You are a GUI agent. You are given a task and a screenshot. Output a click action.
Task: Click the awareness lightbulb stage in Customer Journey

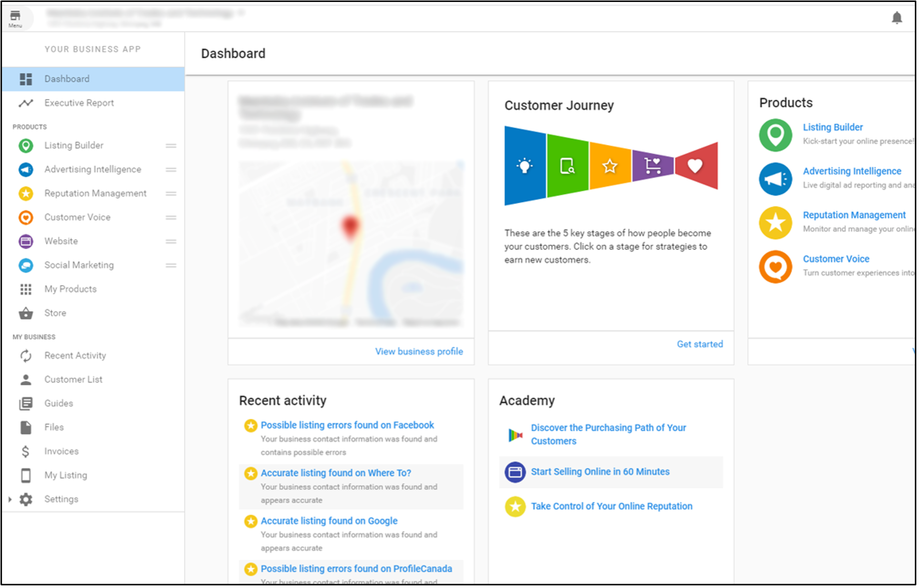(525, 166)
